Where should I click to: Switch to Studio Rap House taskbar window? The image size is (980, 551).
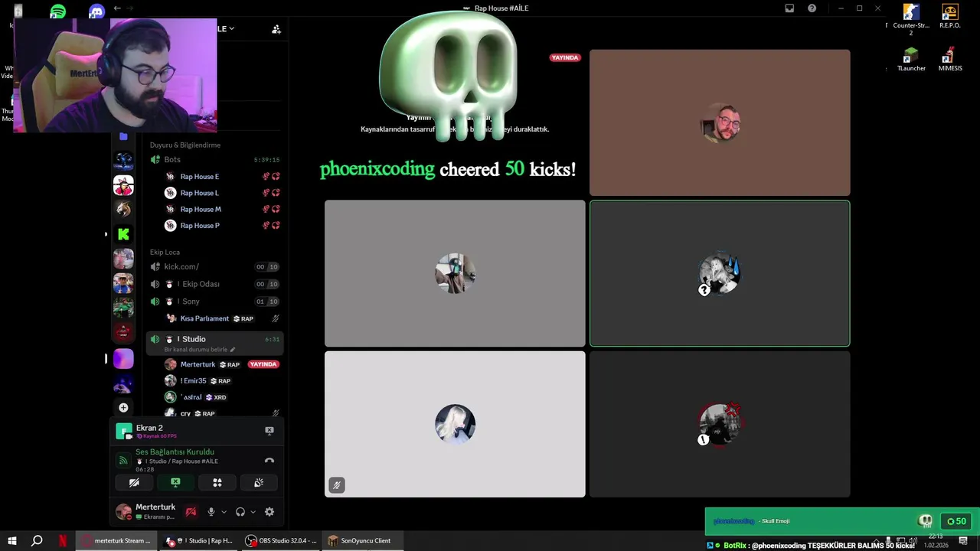(199, 541)
